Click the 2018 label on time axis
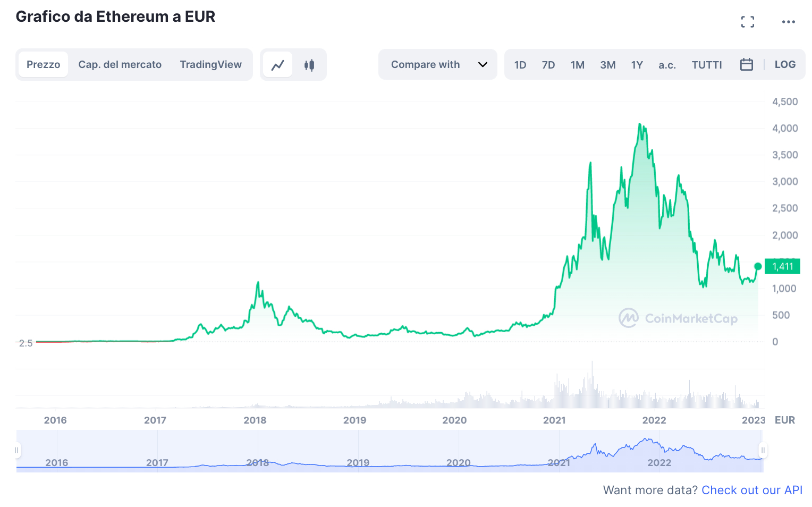 coord(255,420)
